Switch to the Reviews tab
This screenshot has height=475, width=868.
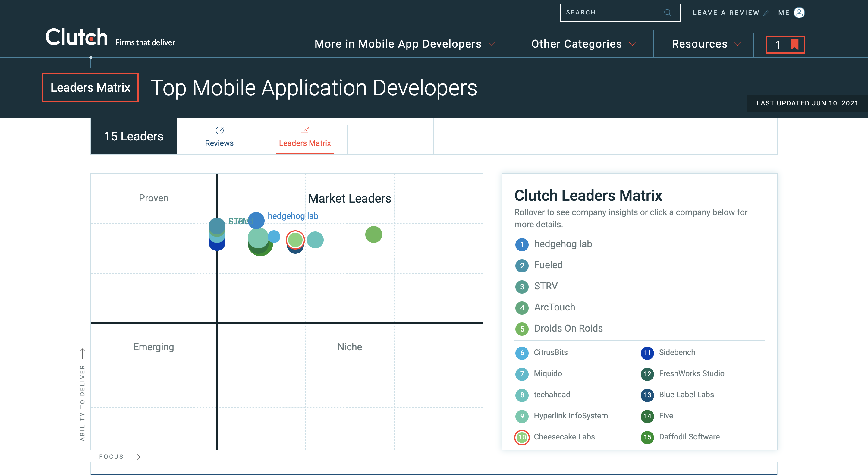[219, 136]
